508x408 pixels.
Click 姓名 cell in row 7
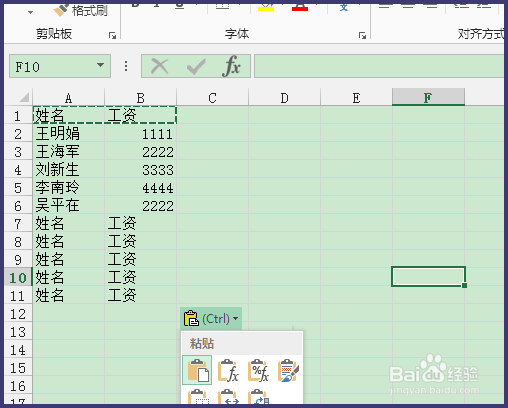pyautogui.click(x=69, y=223)
